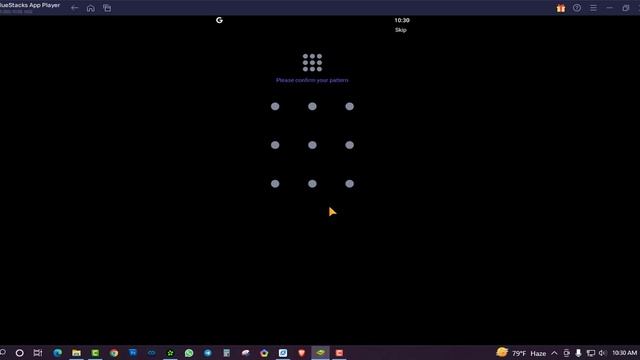This screenshot has height=360, width=640.
Task: Click the BlueStacks back arrow
Action: click(x=74, y=8)
